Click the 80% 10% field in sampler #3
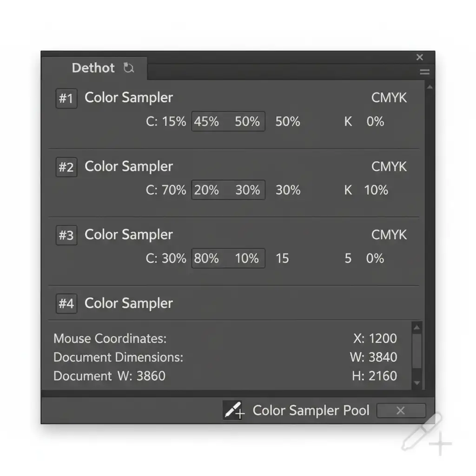Image resolution: width=476 pixels, height=476 pixels. click(x=228, y=258)
